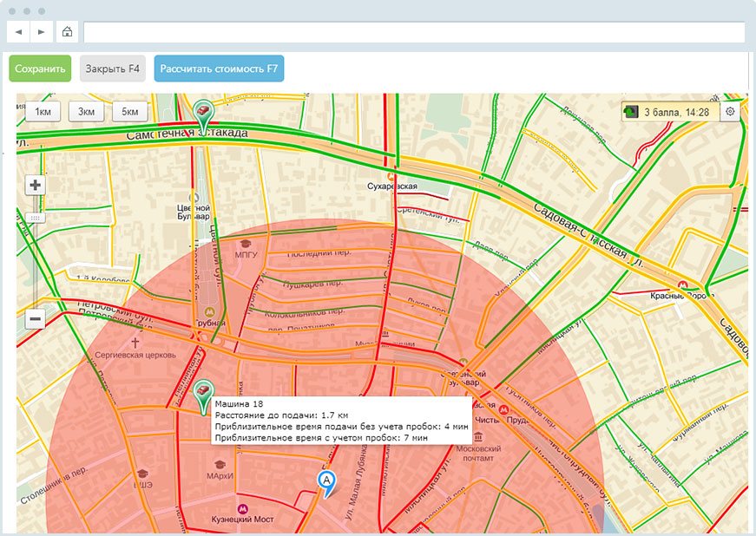Click Кузнецкий Мост metro icon

[242, 508]
